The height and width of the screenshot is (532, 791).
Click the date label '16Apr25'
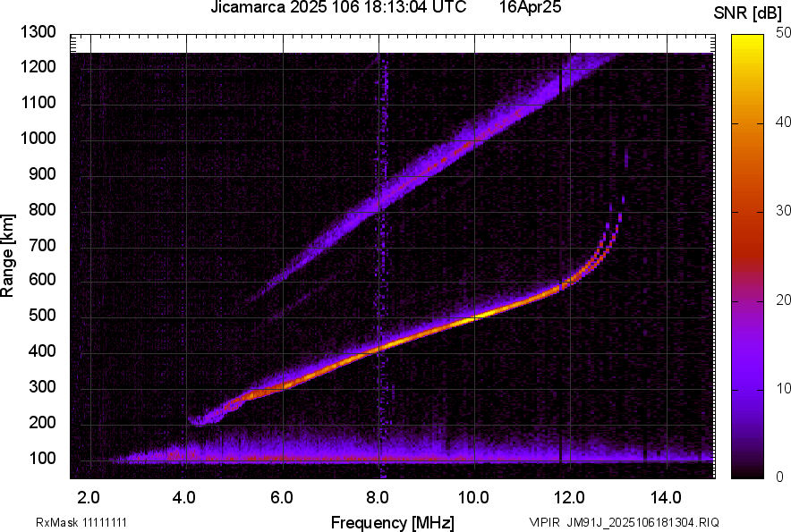531,7
